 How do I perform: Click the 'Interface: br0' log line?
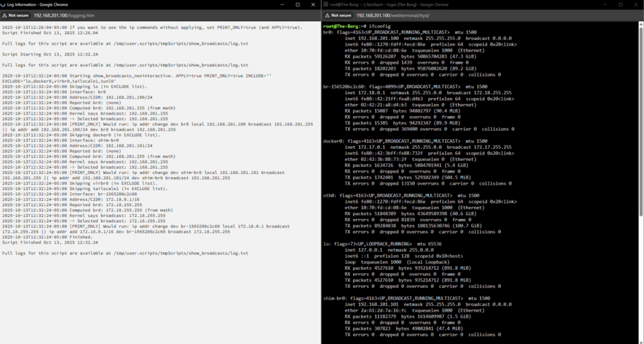pyautogui.click(x=54, y=92)
